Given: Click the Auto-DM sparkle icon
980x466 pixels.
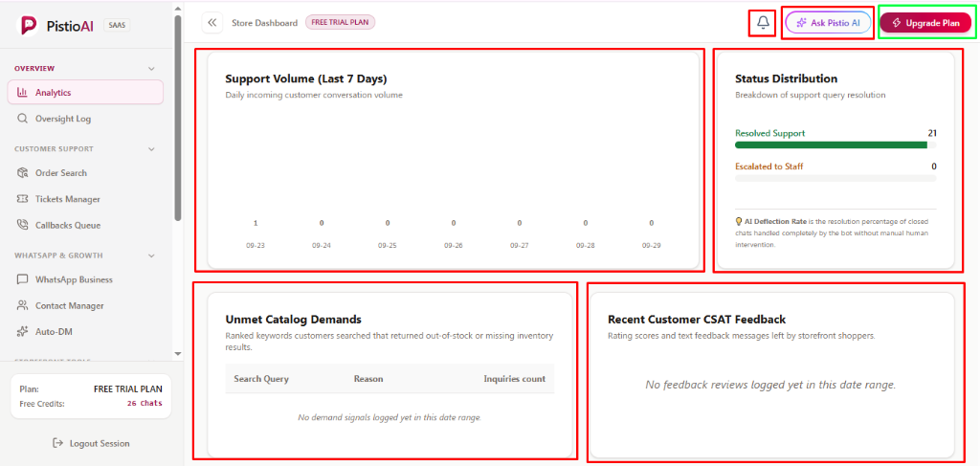Looking at the screenshot, I should [23, 332].
